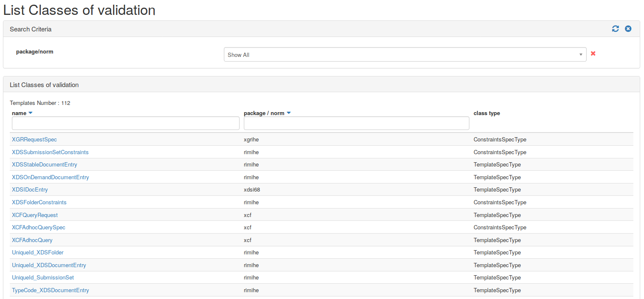Sort by name column arrow
The height and width of the screenshot is (299, 644).
(x=30, y=113)
